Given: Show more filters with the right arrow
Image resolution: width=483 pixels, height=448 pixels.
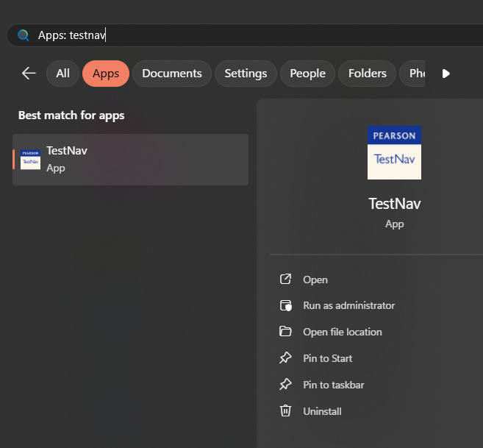Looking at the screenshot, I should pos(446,74).
